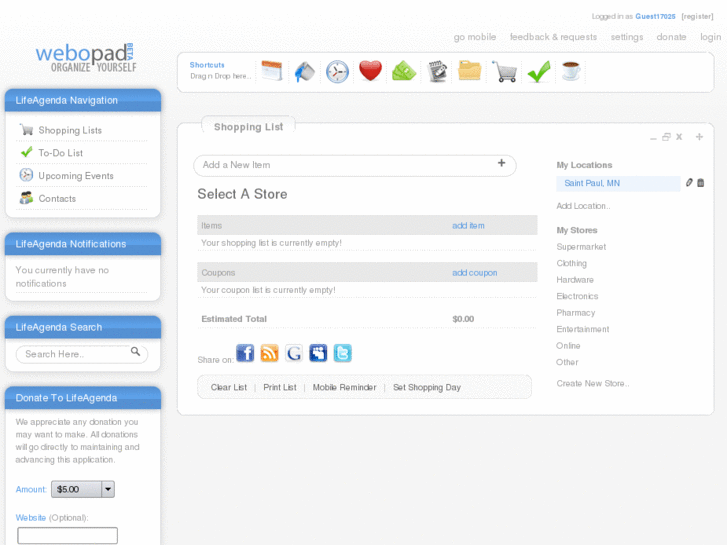727x545 pixels.
Task: Delete the Saint Paul, MN location with the trash icon
Action: click(701, 183)
